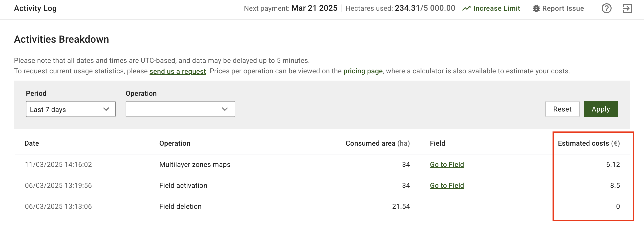Click the Increase Limit link text

[x=496, y=8]
